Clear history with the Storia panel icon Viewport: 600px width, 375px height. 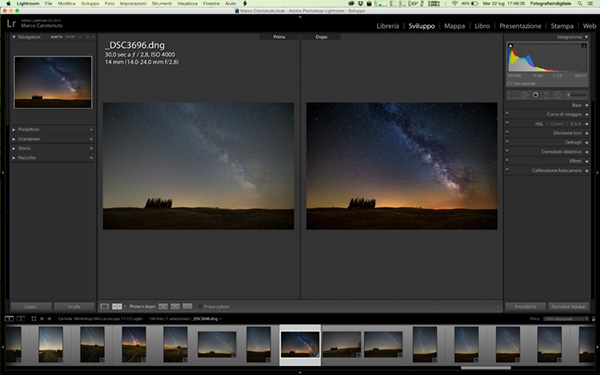click(x=91, y=148)
